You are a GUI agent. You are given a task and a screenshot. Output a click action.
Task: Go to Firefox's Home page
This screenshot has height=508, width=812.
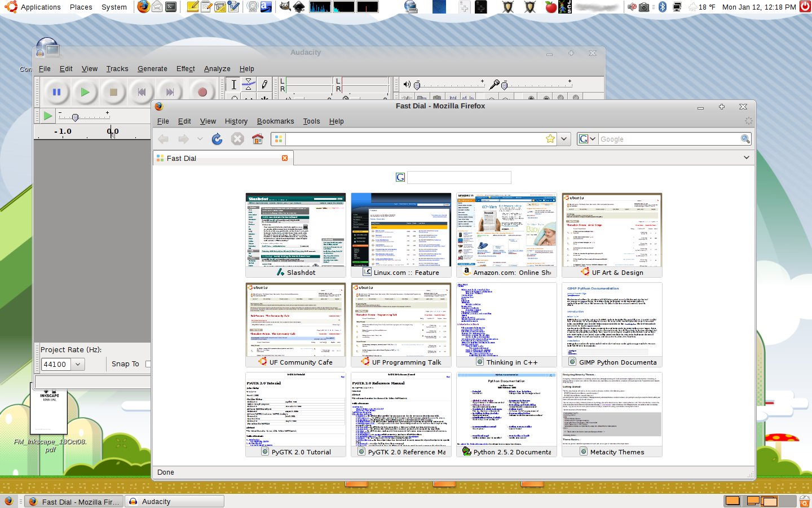[x=258, y=139]
